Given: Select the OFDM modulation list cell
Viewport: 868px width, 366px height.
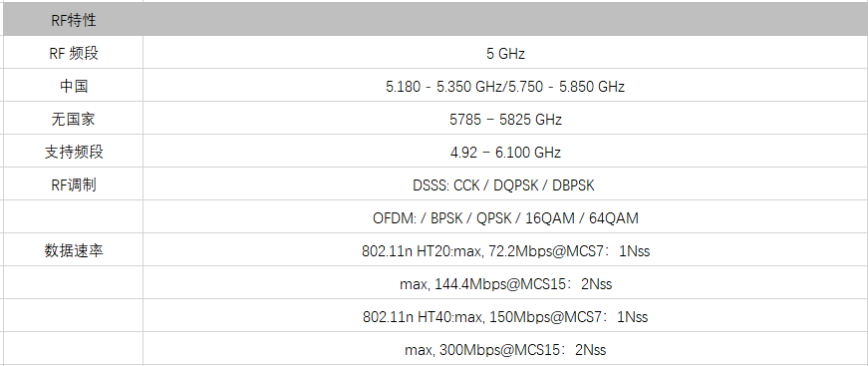Looking at the screenshot, I should click(505, 217).
